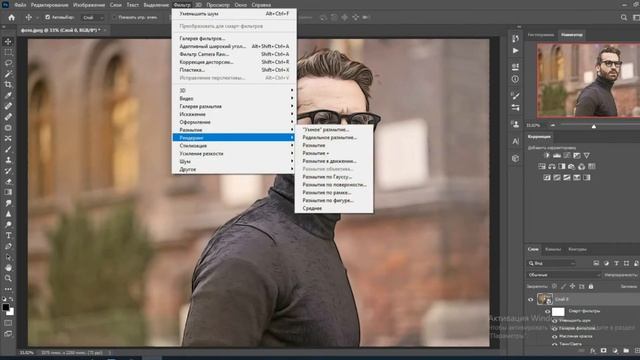This screenshot has width=640, height=360.
Task: Click the background color swatch
Action: (x=11, y=312)
